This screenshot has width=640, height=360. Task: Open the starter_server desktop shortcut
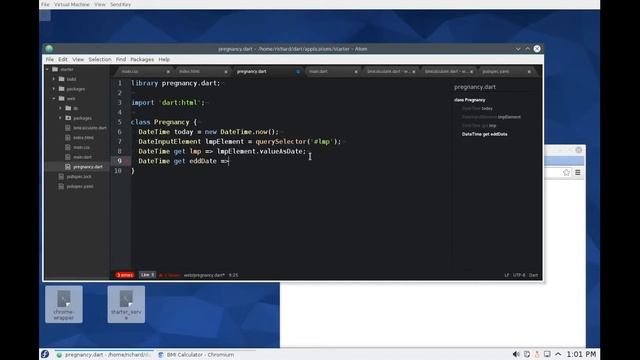coord(126,304)
